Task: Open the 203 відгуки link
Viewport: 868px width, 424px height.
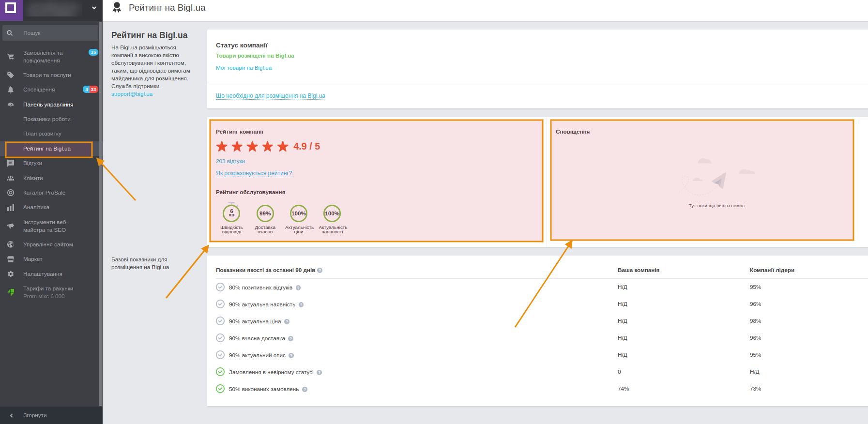Action: tap(230, 161)
